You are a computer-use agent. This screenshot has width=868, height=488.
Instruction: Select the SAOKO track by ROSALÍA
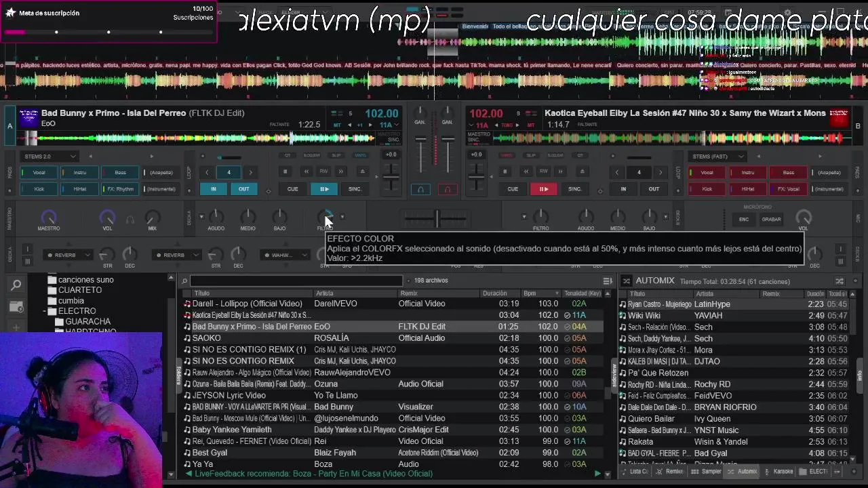coord(393,338)
